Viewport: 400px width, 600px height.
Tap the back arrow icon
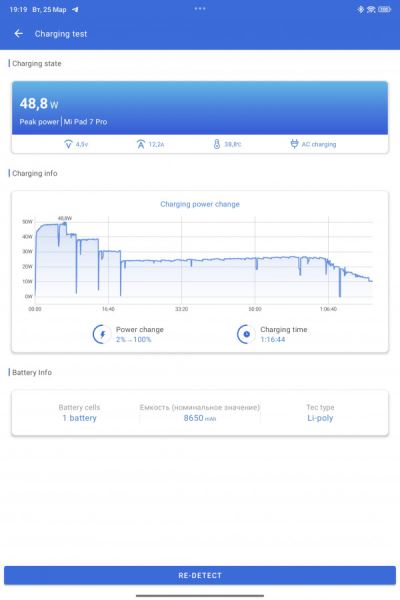tap(18, 34)
